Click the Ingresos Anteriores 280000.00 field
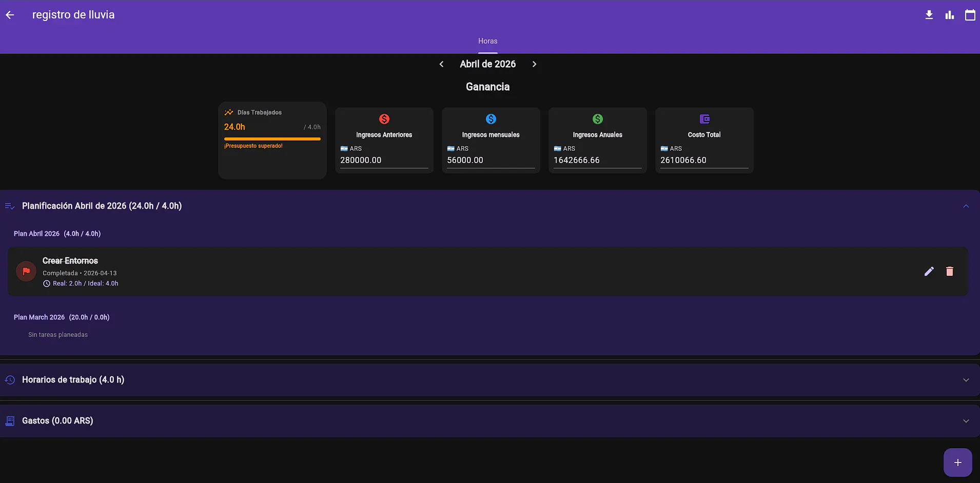The height and width of the screenshot is (483, 980). pyautogui.click(x=384, y=160)
